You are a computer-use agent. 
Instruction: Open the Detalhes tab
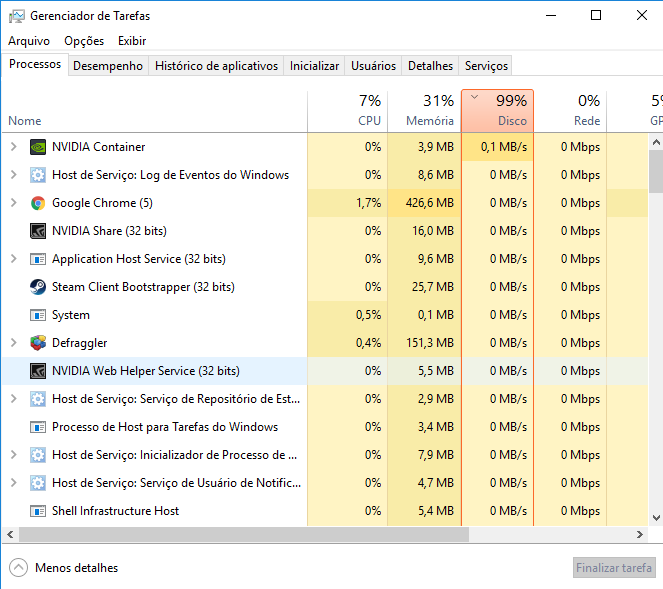click(x=430, y=66)
